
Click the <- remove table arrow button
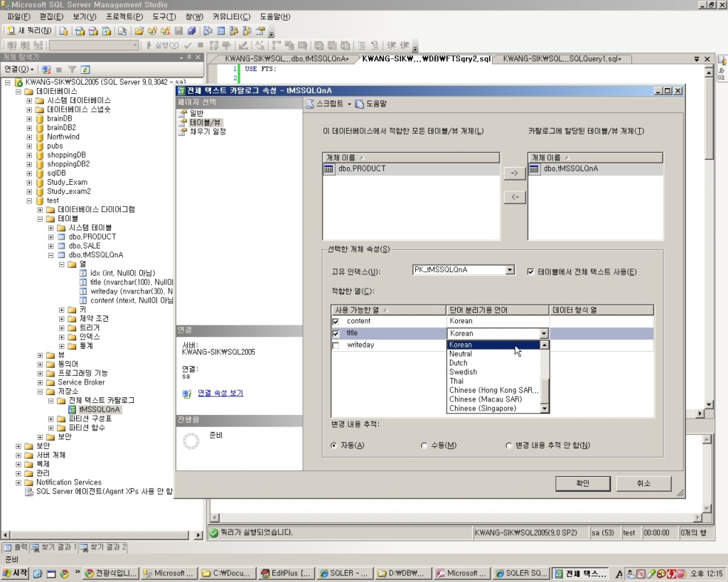click(x=515, y=198)
